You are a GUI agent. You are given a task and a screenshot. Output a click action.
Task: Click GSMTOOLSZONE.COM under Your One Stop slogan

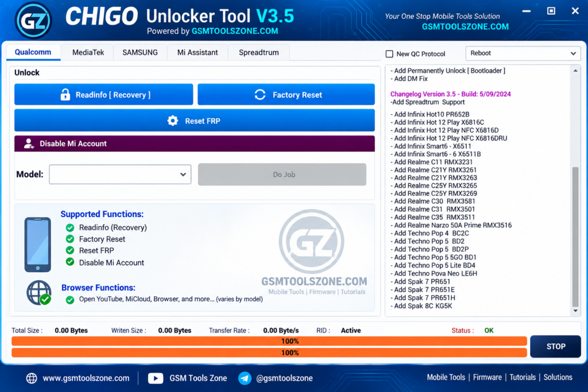465,26
